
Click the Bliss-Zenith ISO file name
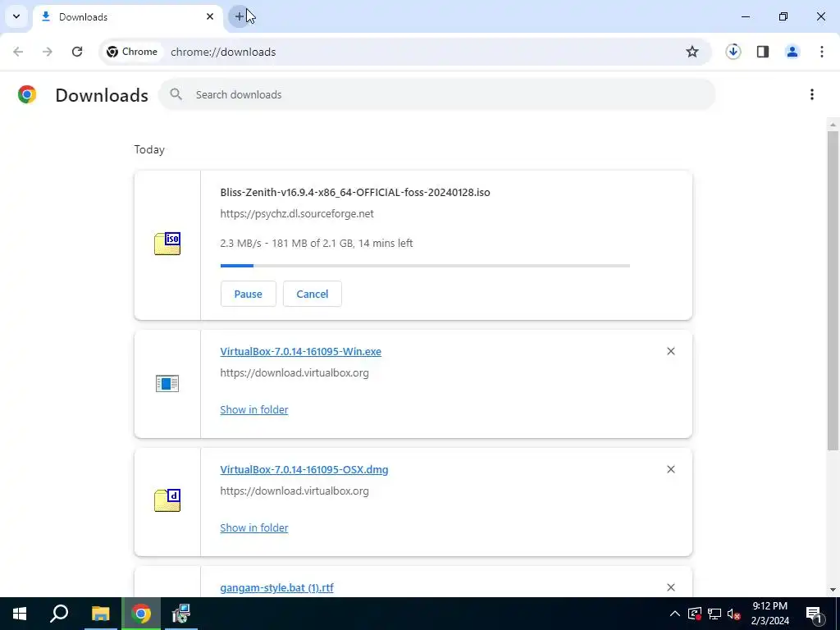tap(355, 192)
